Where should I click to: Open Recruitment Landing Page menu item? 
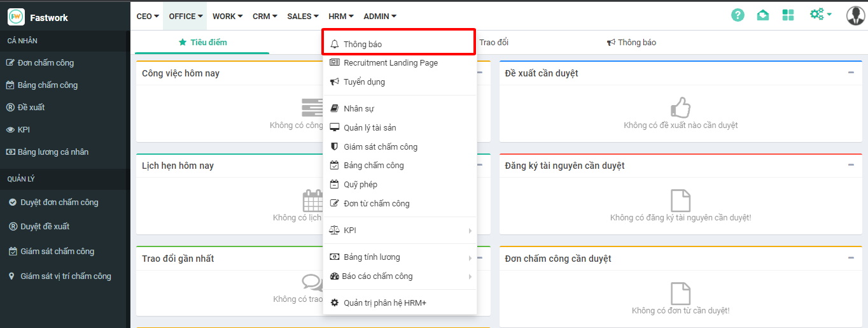click(390, 63)
